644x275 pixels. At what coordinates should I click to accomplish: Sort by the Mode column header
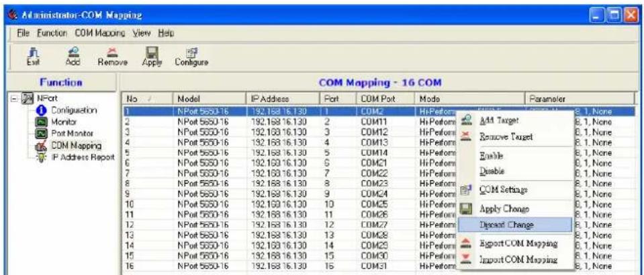point(470,99)
